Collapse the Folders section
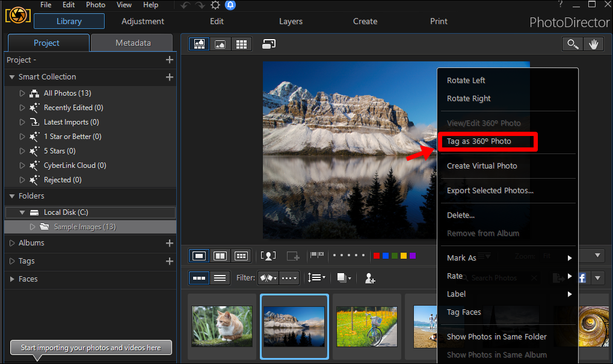The image size is (613, 364). click(x=11, y=196)
